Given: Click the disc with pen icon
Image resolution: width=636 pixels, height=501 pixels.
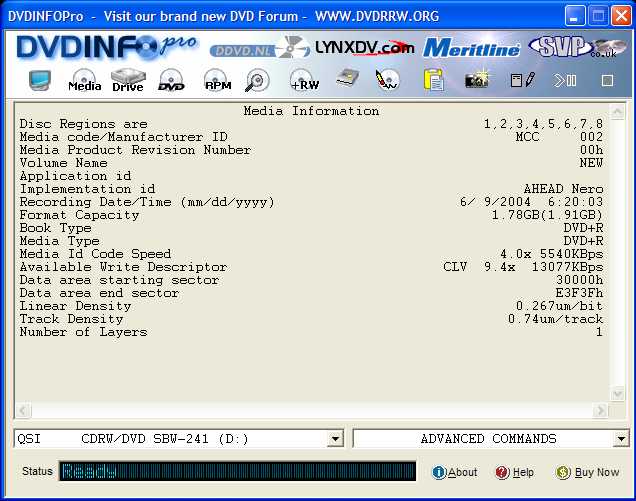Looking at the screenshot, I should [387, 80].
